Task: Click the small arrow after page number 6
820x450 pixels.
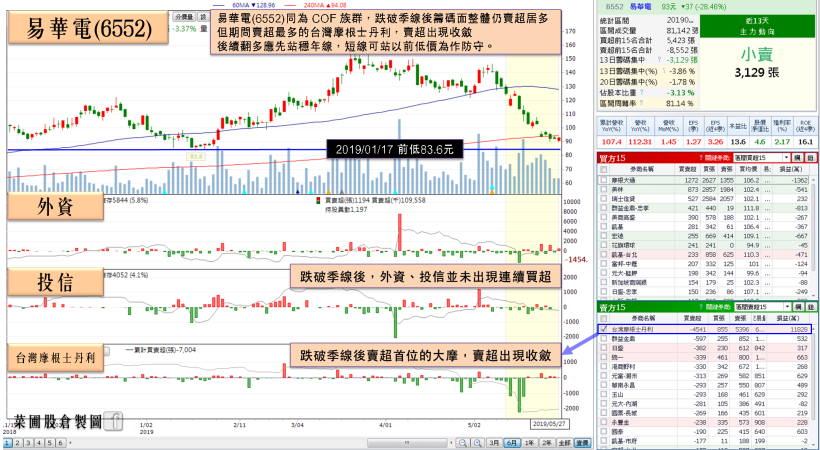Action: point(70,443)
